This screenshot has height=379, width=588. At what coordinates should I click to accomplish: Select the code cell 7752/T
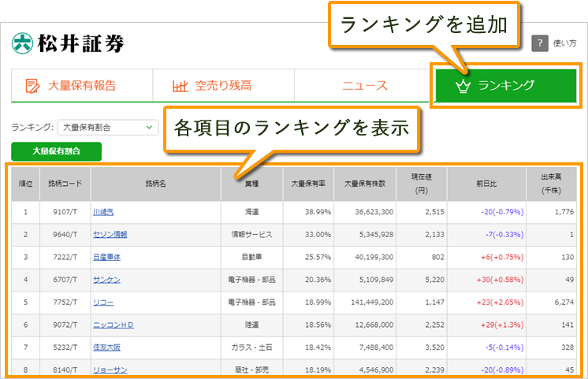click(x=65, y=302)
